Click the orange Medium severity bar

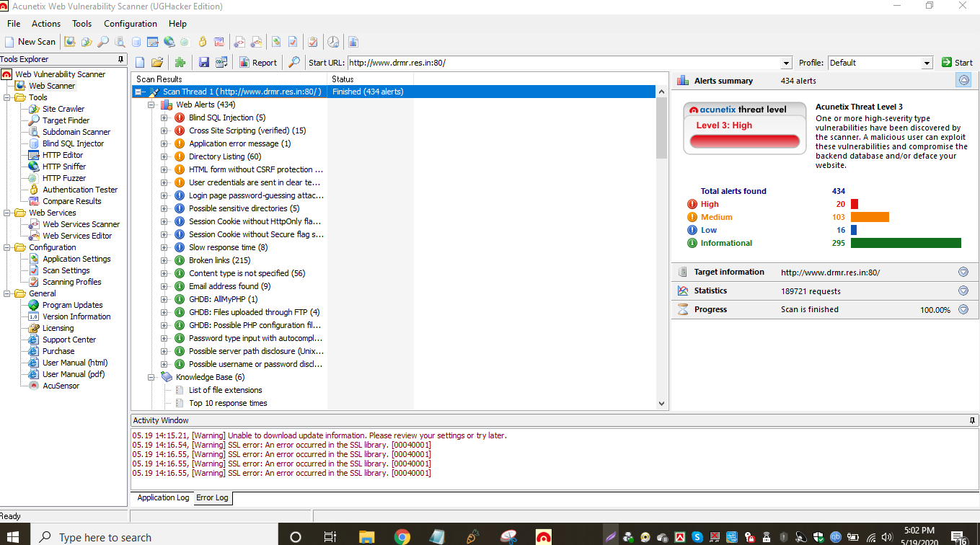(870, 217)
